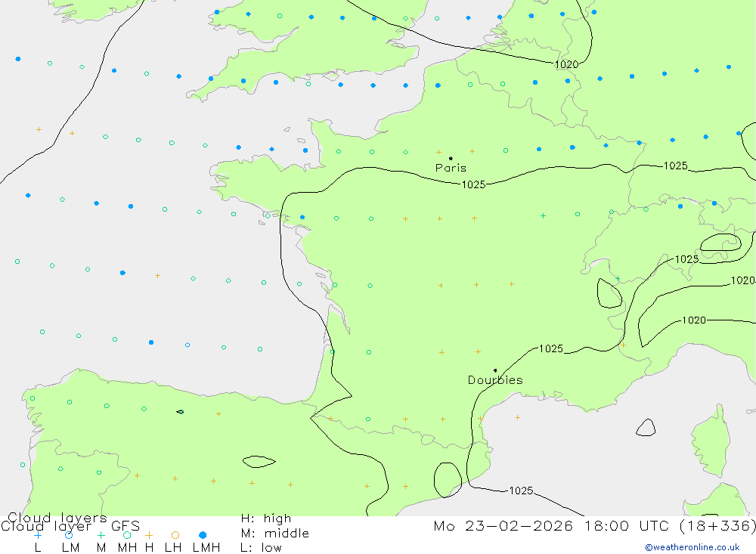Click the green plus M legend symbol

[x=101, y=535]
